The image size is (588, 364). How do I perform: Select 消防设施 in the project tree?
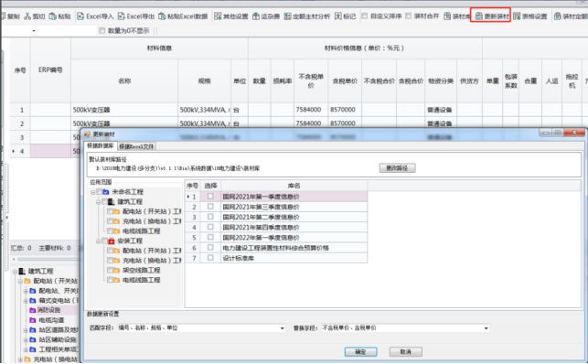(x=49, y=310)
